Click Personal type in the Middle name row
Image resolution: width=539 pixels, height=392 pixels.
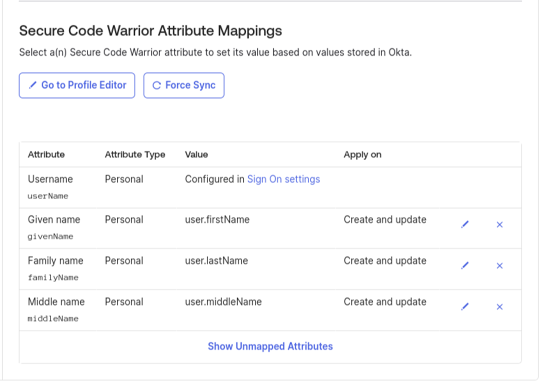pyautogui.click(x=124, y=302)
